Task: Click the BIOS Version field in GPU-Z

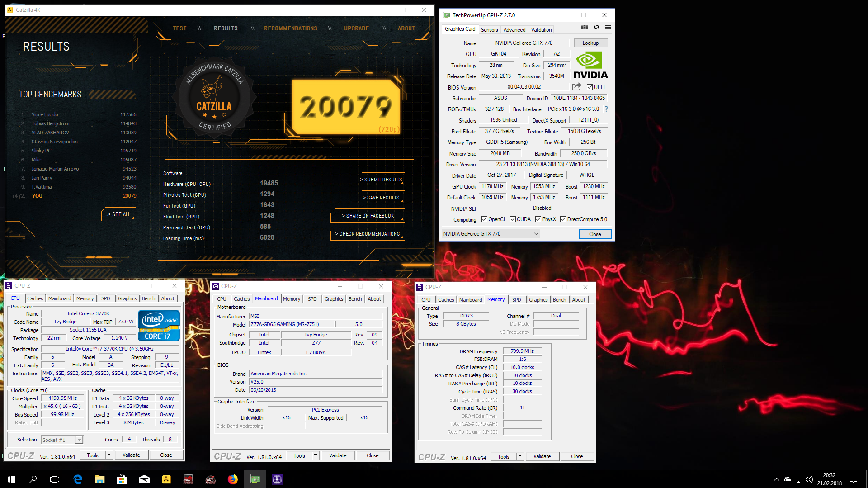Action: click(x=524, y=87)
